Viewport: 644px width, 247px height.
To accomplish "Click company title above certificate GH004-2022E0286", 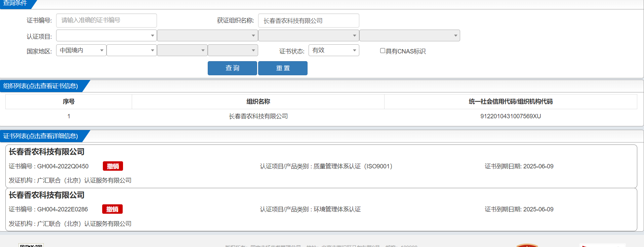I will click(46, 195).
